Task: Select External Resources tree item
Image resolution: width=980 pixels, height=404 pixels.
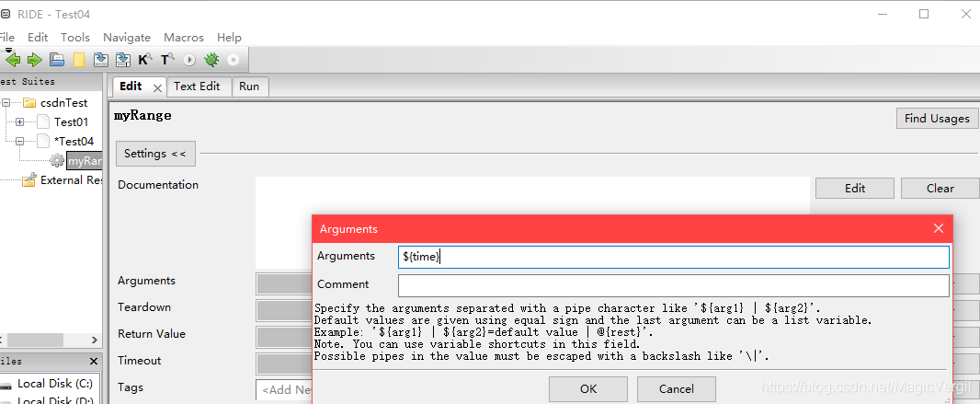Action: coord(71,180)
